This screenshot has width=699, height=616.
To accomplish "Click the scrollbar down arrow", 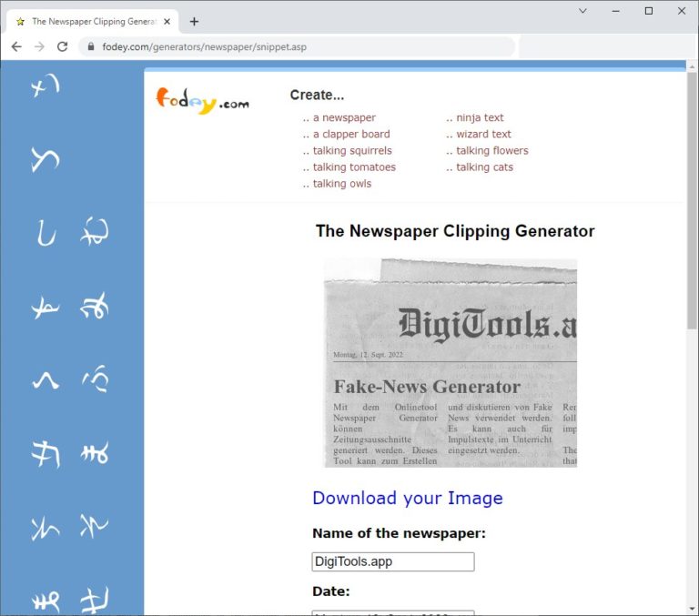I will 692,609.
